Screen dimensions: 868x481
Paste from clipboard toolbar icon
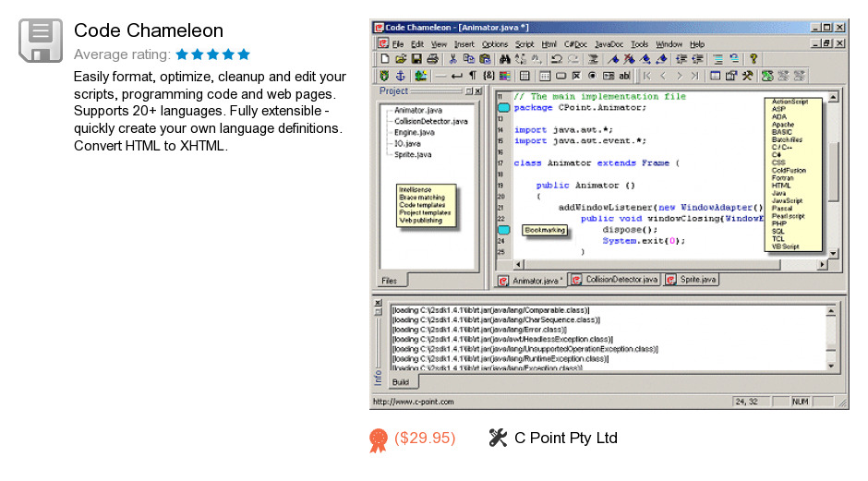click(485, 59)
